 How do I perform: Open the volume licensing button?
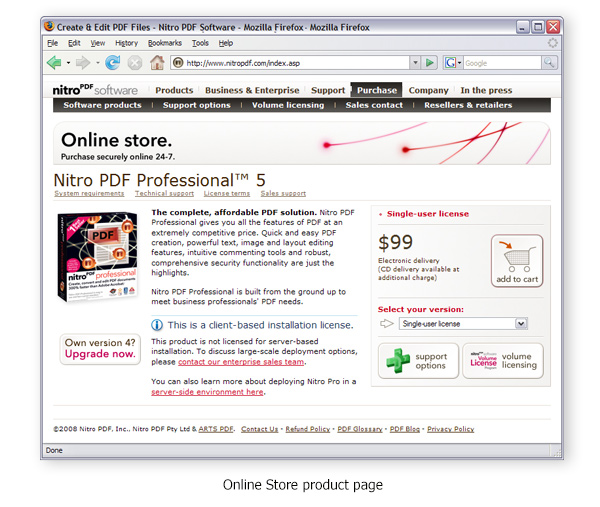point(503,360)
